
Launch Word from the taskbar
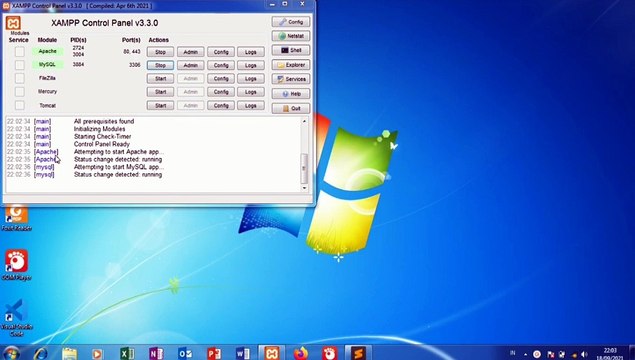[x=243, y=354]
